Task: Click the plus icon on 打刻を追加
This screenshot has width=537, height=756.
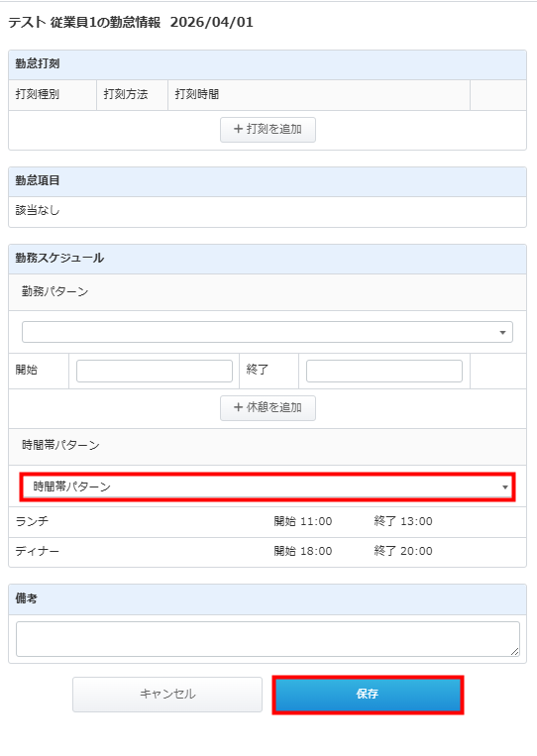Action: tap(238, 129)
